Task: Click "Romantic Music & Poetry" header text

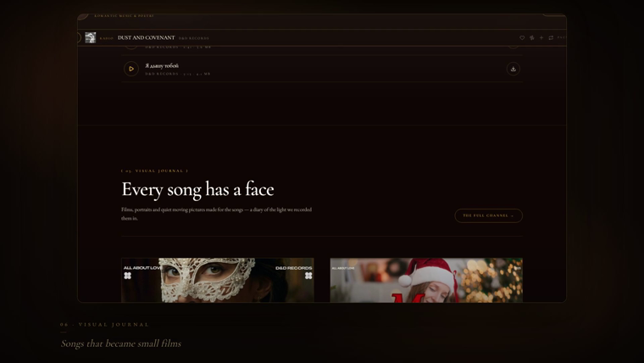Action: 124,16
